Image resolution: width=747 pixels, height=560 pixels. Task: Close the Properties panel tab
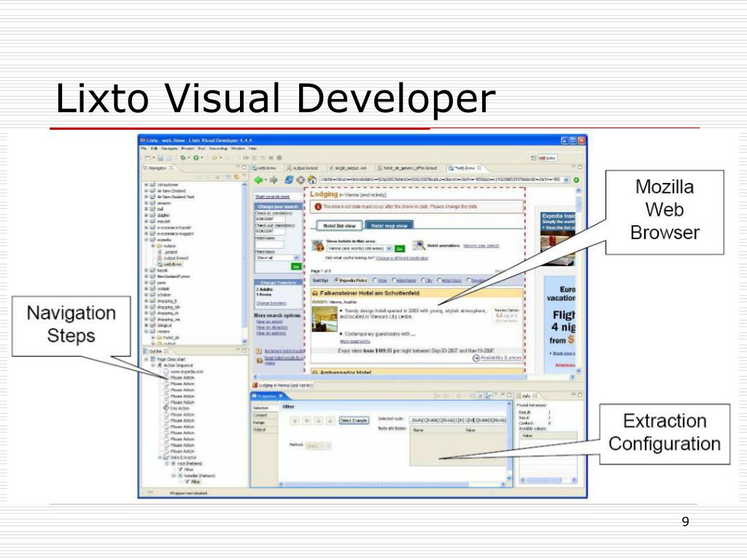coord(281,396)
